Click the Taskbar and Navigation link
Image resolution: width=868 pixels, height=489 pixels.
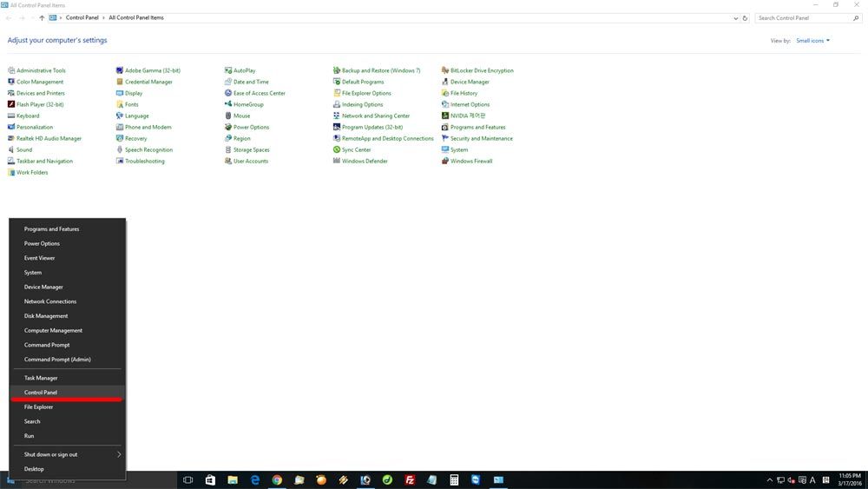(x=44, y=161)
